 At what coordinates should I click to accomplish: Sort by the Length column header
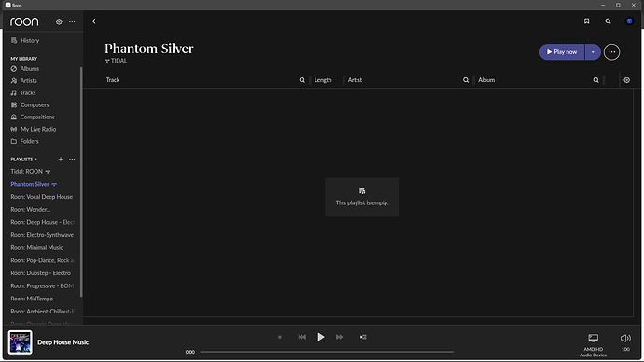323,80
